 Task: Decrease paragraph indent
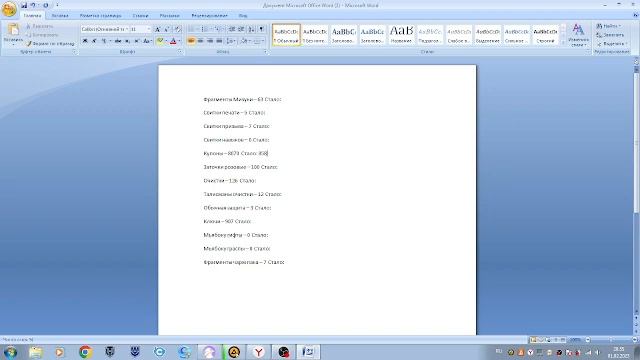click(x=232, y=29)
